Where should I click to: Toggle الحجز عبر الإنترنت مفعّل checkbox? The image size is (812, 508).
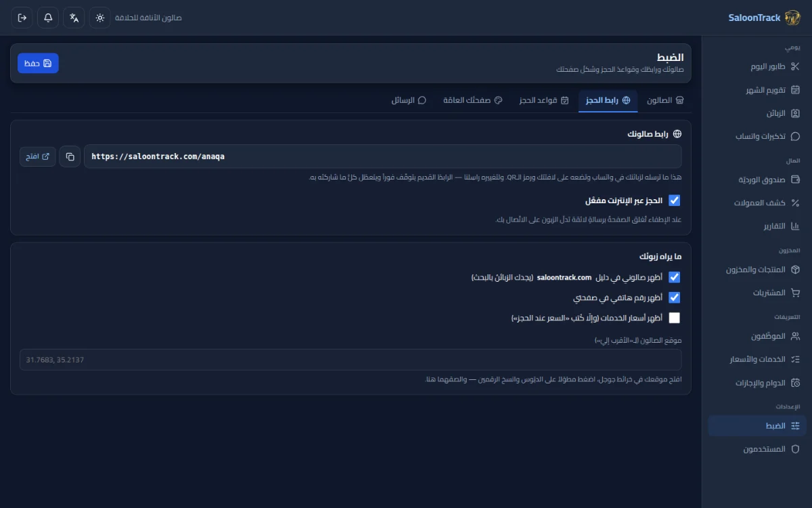coord(674,200)
